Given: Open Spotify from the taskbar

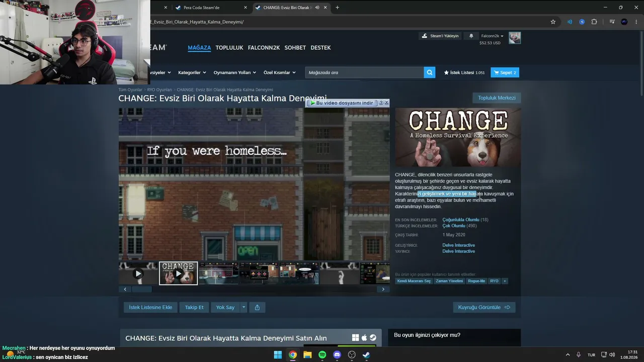Looking at the screenshot, I should [322, 355].
